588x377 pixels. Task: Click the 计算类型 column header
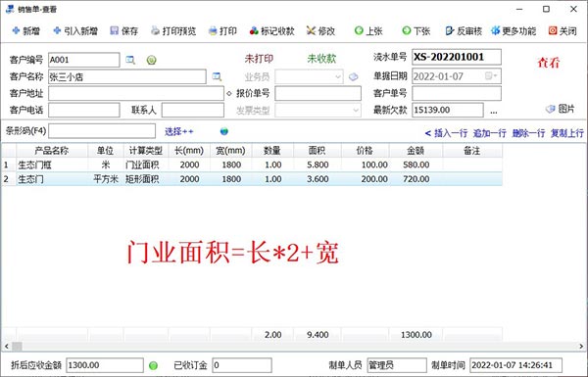click(x=146, y=151)
